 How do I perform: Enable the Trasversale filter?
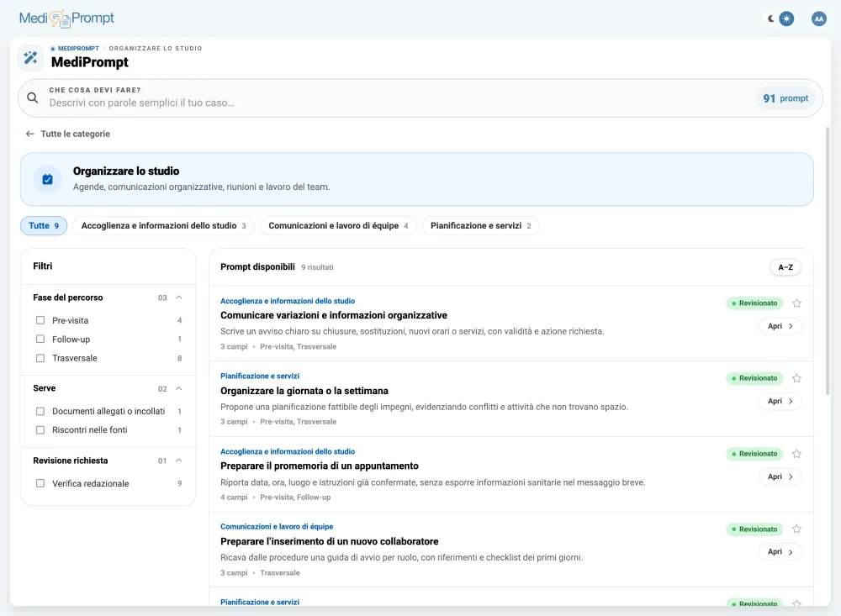[x=40, y=358]
